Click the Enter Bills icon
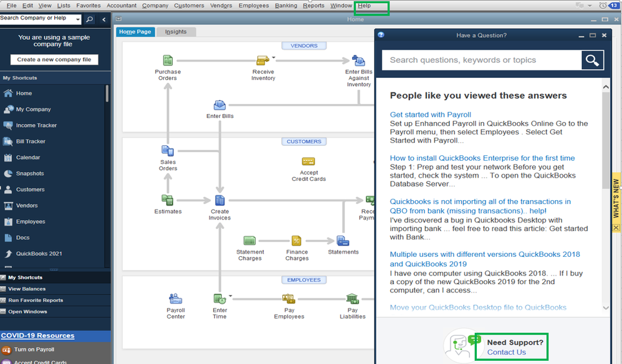 point(219,105)
